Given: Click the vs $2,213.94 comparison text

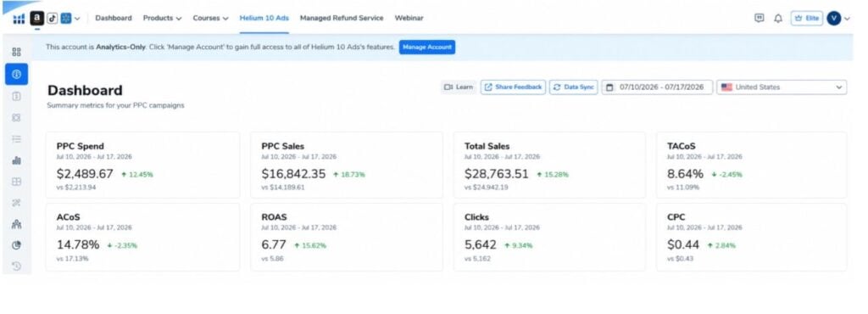Looking at the screenshot, I should (76, 188).
